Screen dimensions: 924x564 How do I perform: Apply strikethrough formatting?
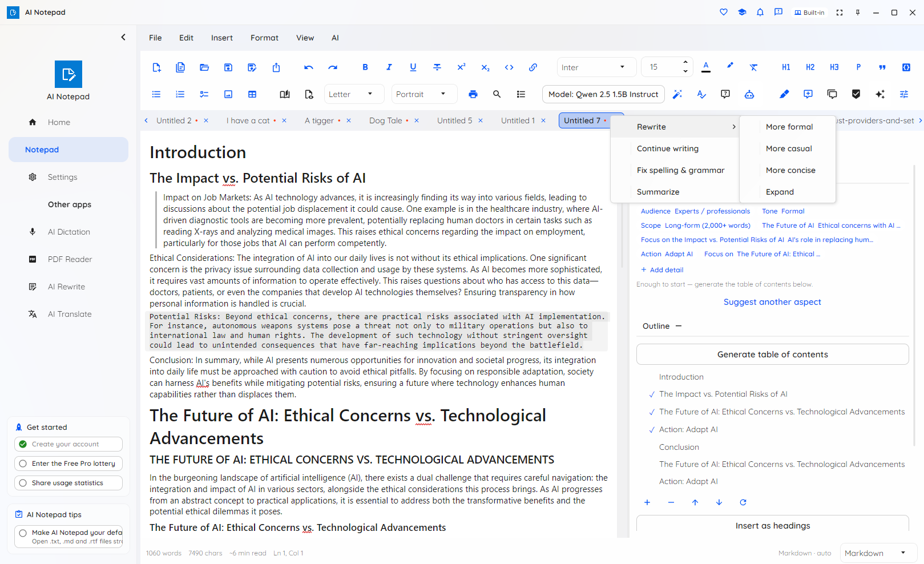coord(437,67)
